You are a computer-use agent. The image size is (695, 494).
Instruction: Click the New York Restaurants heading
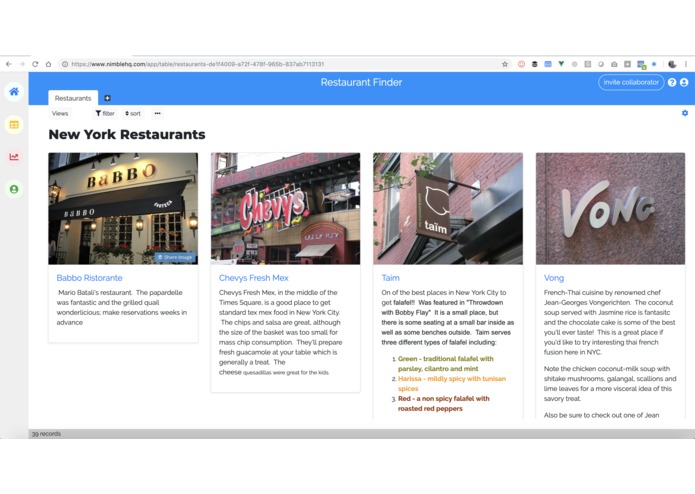(x=127, y=134)
